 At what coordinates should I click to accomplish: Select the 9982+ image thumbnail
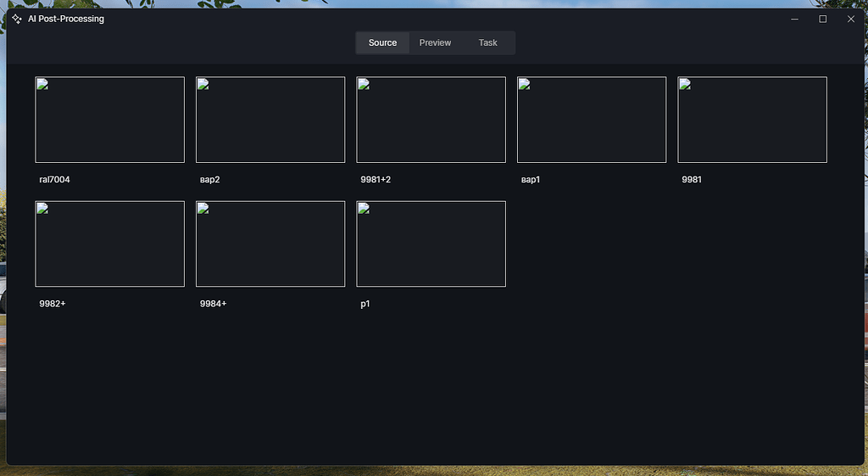pyautogui.click(x=109, y=244)
